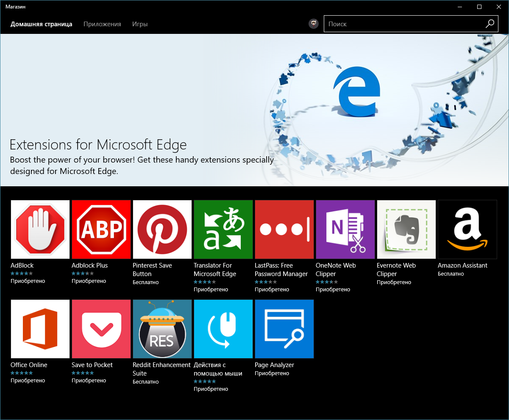Click the OneNote Web Clipper title
509x420 pixels.
[336, 270]
